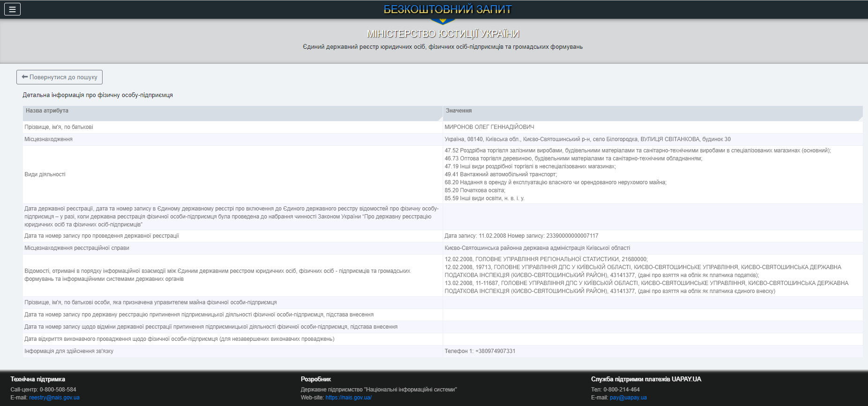This screenshot has width=868, height=406.
Task: Open the https://nais.gov.ua/ website link
Action: tap(349, 398)
